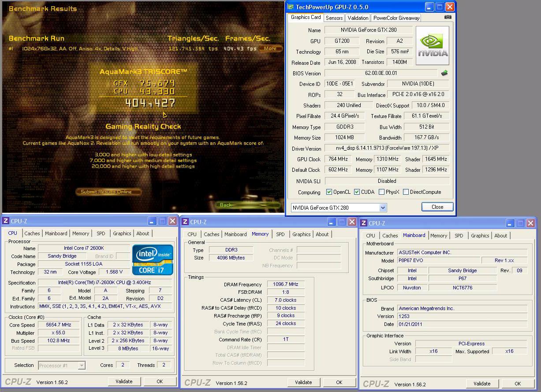The image size is (541, 392).
Task: Click Submit Results Online in AquaMark3
Action: 108,192
